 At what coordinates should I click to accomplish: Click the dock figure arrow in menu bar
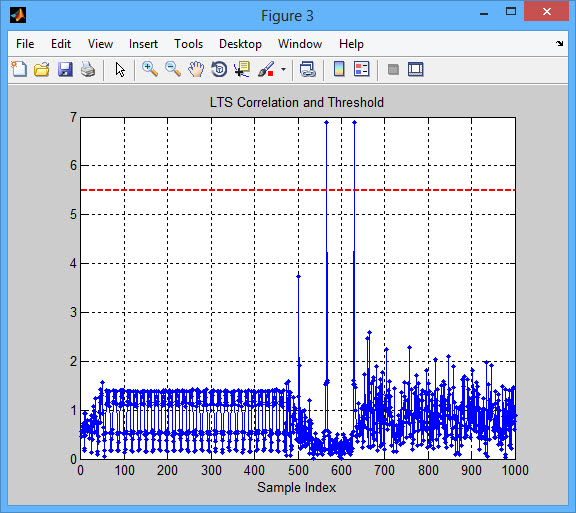[x=559, y=44]
